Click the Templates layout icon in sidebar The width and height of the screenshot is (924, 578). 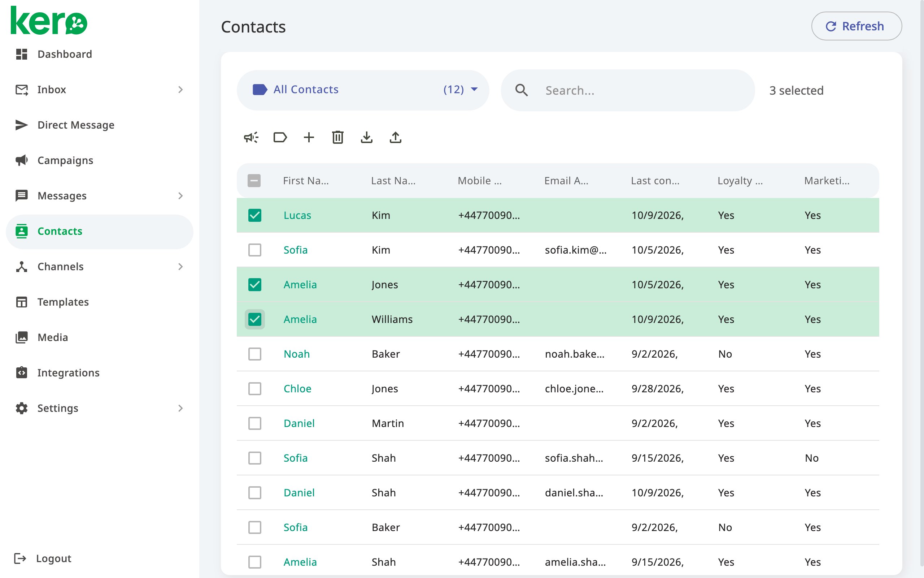(x=21, y=302)
